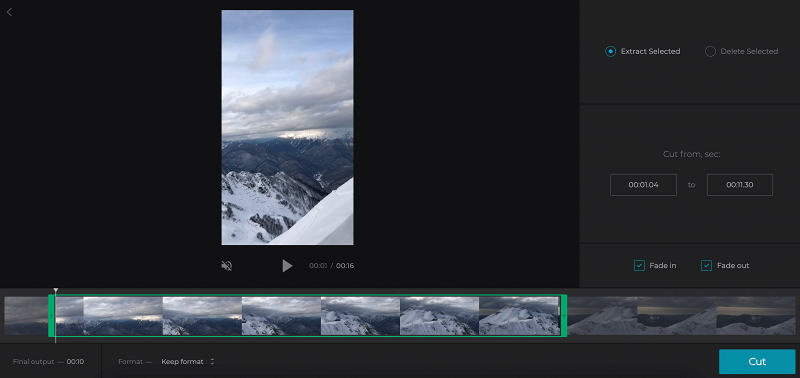Image resolution: width=800 pixels, height=378 pixels.
Task: Click the vertical video preview image
Action: [x=287, y=128]
